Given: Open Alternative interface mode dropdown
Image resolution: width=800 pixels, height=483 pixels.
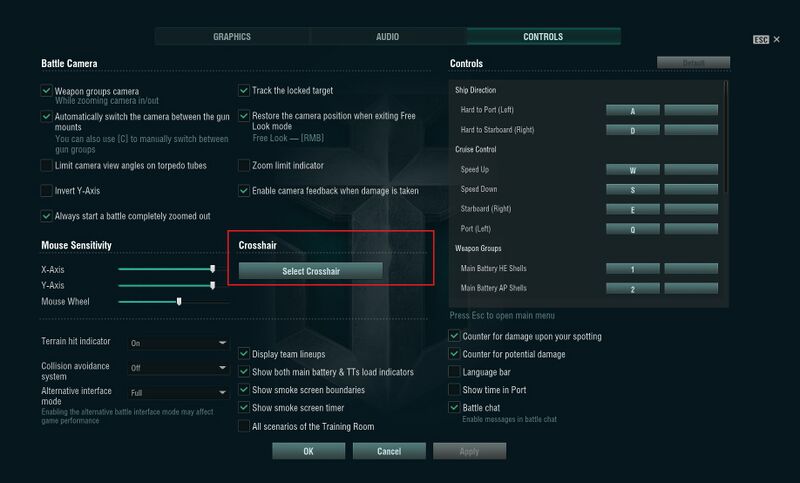Looking at the screenshot, I should [x=178, y=393].
